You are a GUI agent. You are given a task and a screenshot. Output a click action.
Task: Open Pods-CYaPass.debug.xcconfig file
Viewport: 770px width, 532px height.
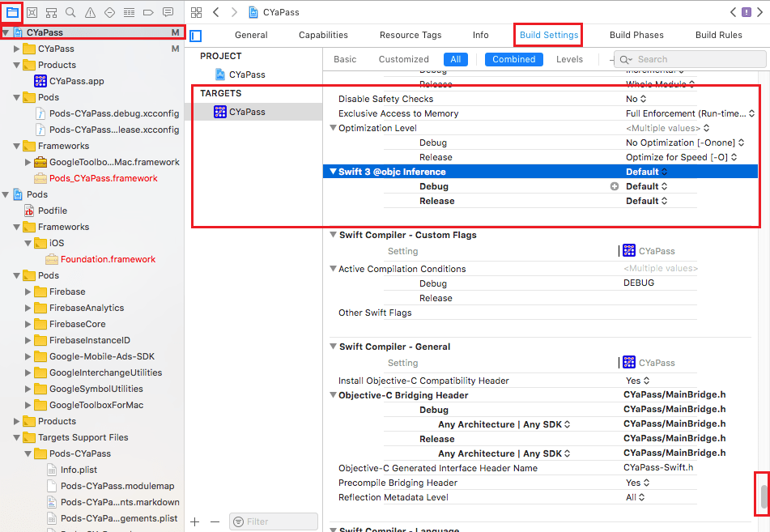click(x=108, y=113)
